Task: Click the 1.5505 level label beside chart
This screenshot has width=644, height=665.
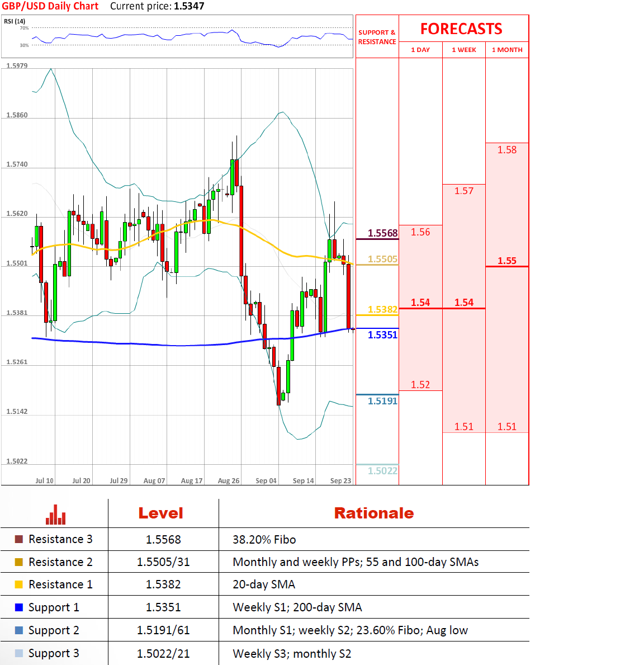Action: coord(382,259)
